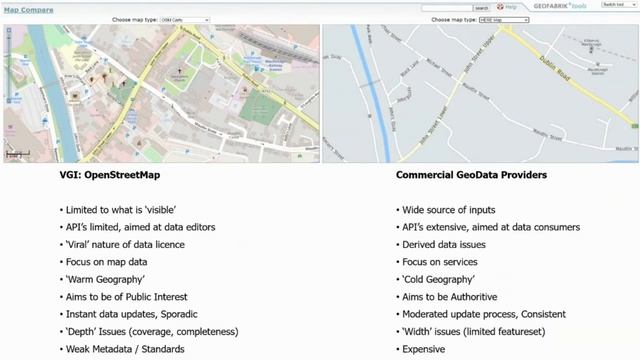The width and height of the screenshot is (640, 360).
Task: Click the scale bar on the left map
Action: tap(18, 154)
